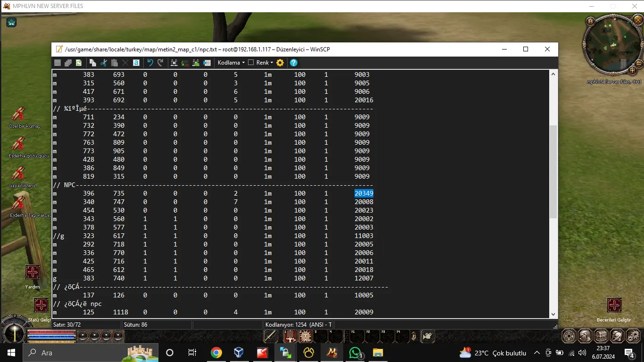This screenshot has height=362, width=644.
Task: Click the Copy icon in editor toolbar
Action: [x=93, y=63]
